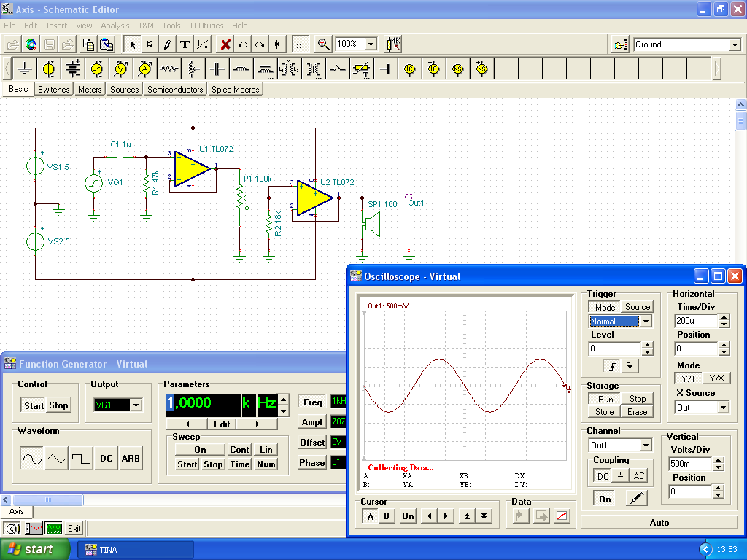This screenshot has width=747, height=560.
Task: Click the red X delete icon
Action: click(x=225, y=44)
